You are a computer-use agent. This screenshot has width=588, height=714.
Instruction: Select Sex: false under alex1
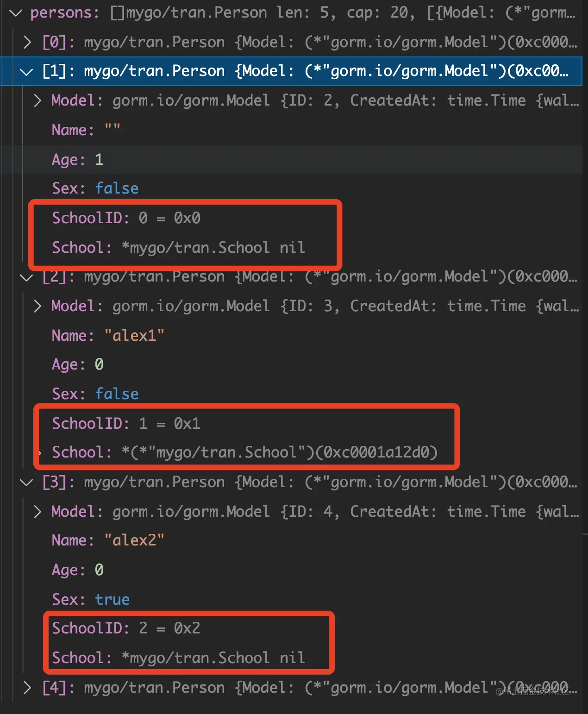coord(292,394)
